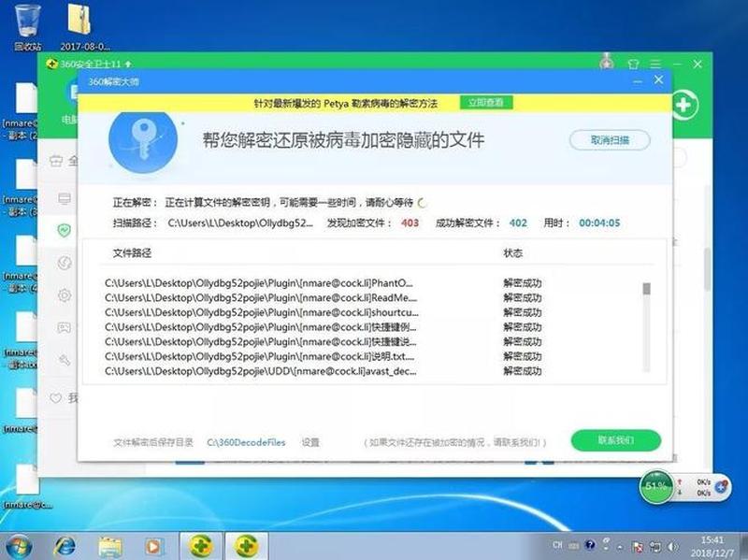Viewport: 748px width, 560px height.
Task: Click the network tray icon
Action: (x=655, y=547)
